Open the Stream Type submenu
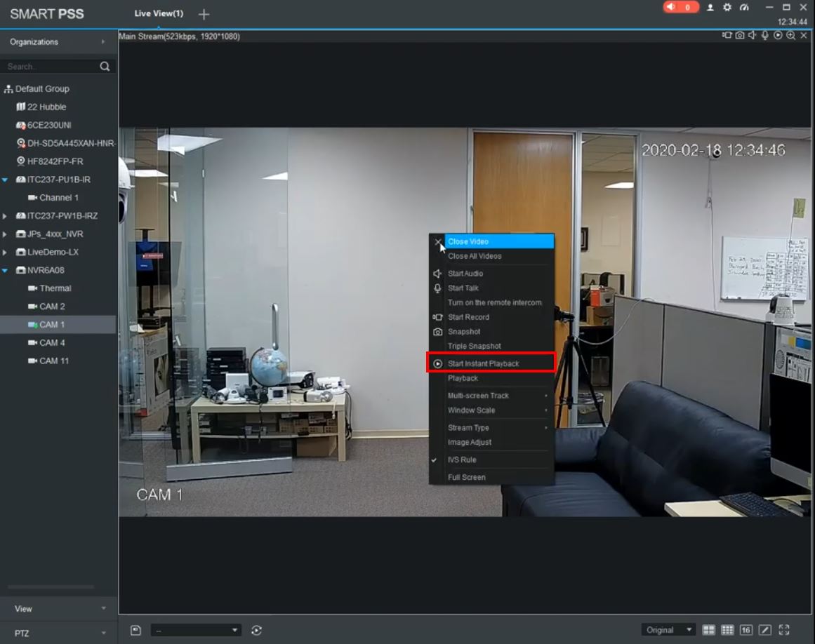Viewport: 815px width, 644px height. (x=491, y=427)
